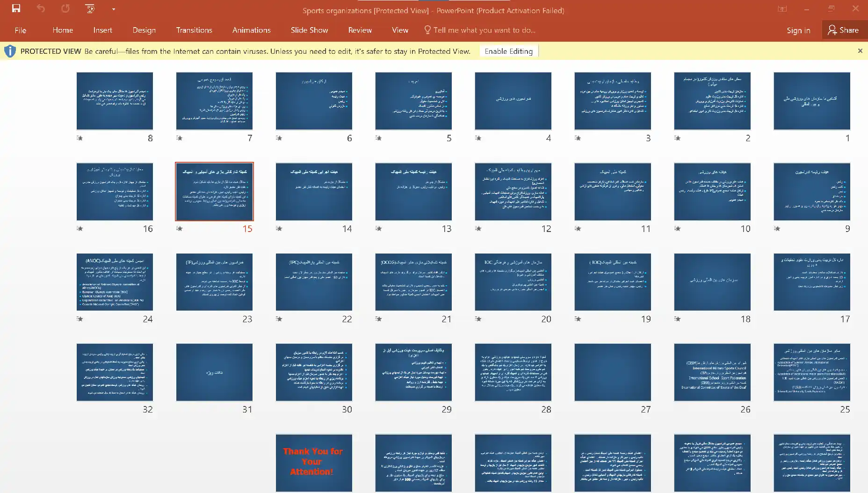Switch to the Transitions tab
Screen dimensions: 868x493
194,30
